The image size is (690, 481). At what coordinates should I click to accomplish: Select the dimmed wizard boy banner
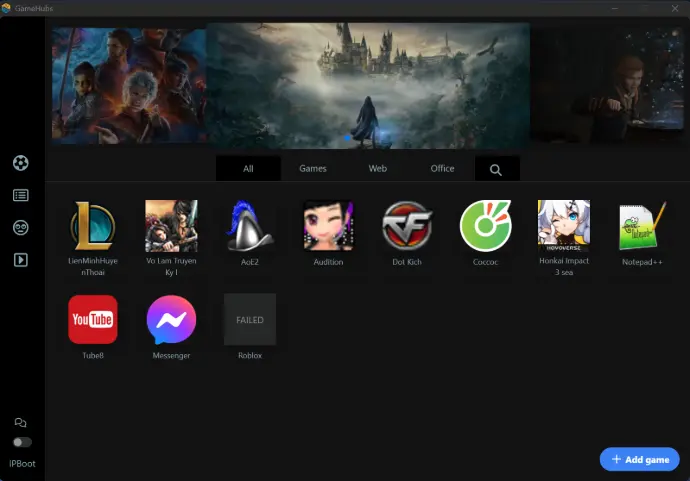coord(608,84)
